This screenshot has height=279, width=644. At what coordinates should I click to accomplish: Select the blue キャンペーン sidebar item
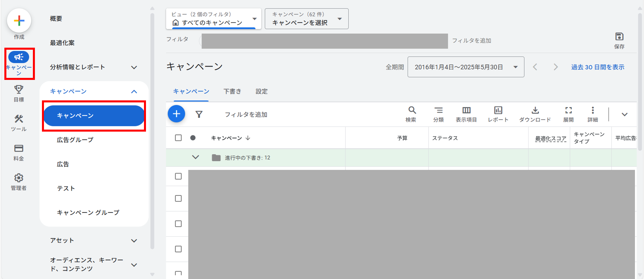(94, 115)
